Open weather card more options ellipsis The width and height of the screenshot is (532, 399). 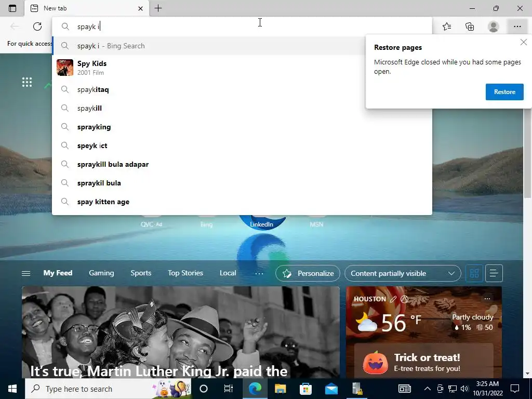click(x=487, y=299)
